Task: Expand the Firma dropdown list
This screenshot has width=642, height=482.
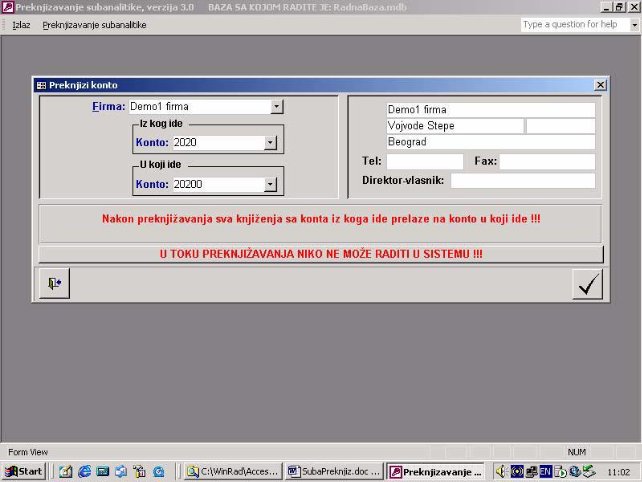Action: click(277, 106)
